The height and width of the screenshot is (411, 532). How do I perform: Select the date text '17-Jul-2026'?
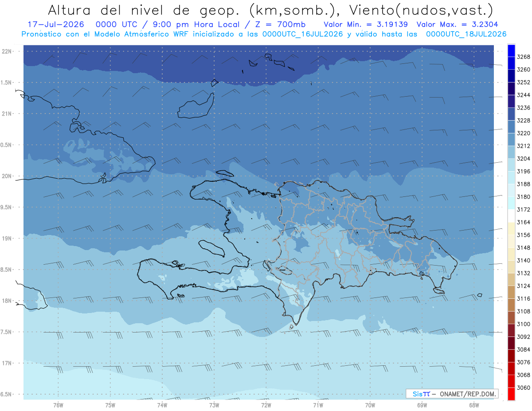[55, 24]
